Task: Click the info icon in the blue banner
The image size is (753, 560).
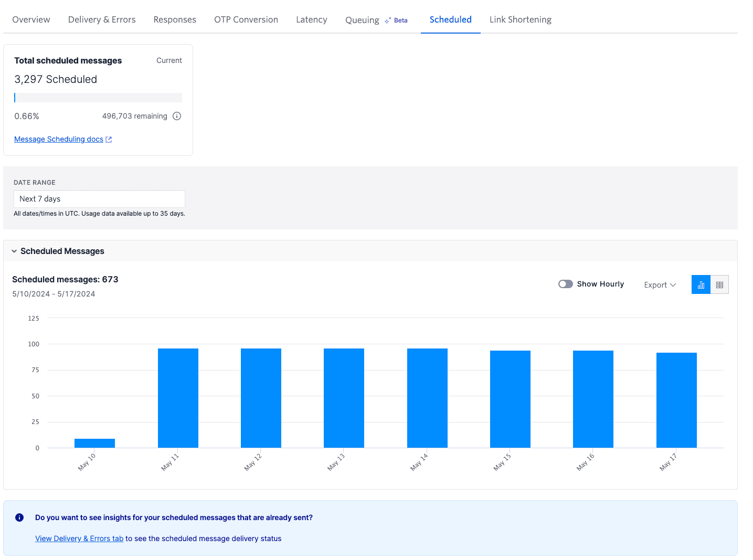Action: click(x=19, y=517)
